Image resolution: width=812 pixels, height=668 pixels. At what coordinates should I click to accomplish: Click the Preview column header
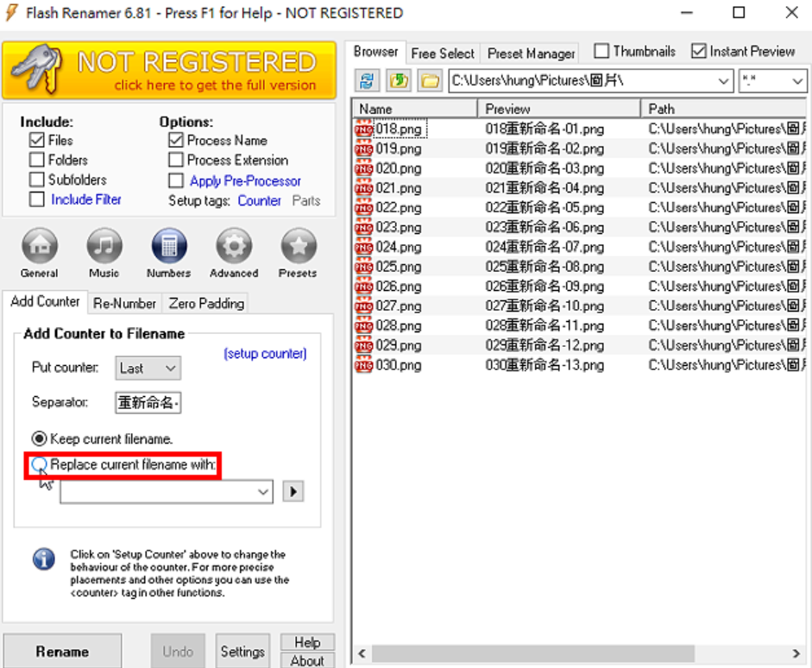(x=559, y=109)
